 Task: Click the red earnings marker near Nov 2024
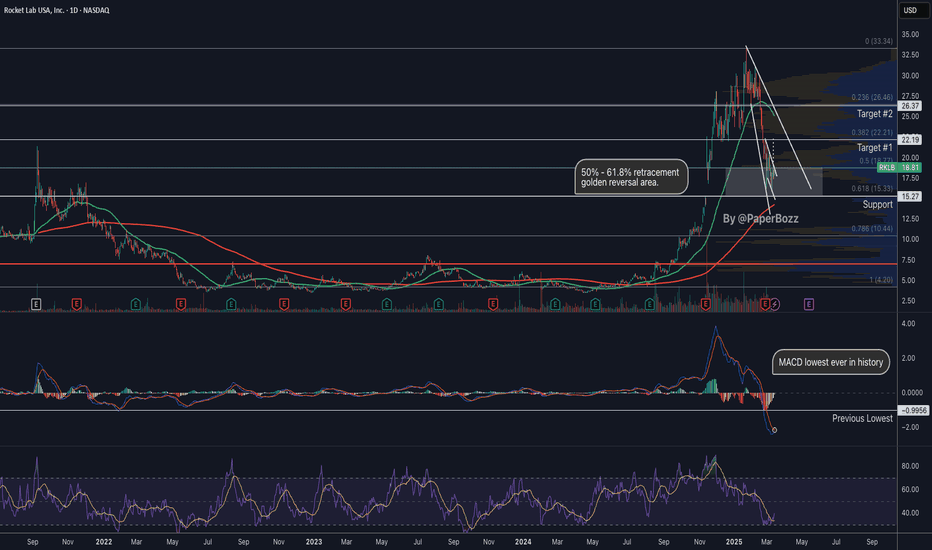[x=706, y=304]
